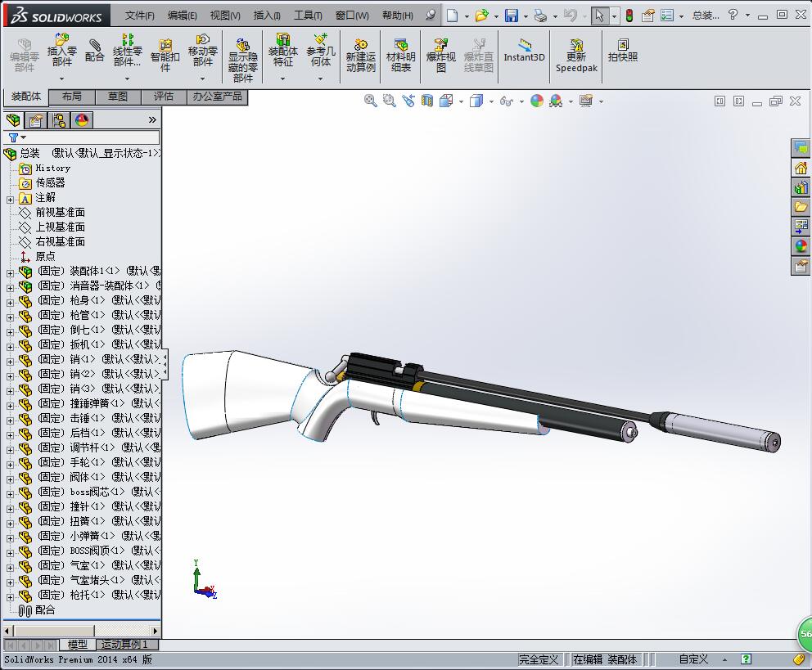Expand the 扳机<1> component node
This screenshot has width=812, height=670.
point(10,347)
